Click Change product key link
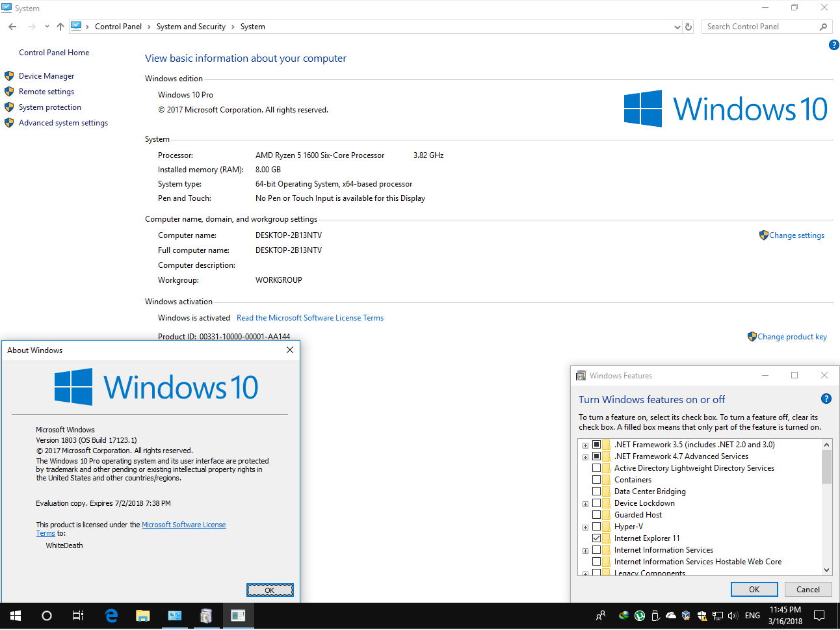Image resolution: width=840 pixels, height=630 pixels. 792,337
